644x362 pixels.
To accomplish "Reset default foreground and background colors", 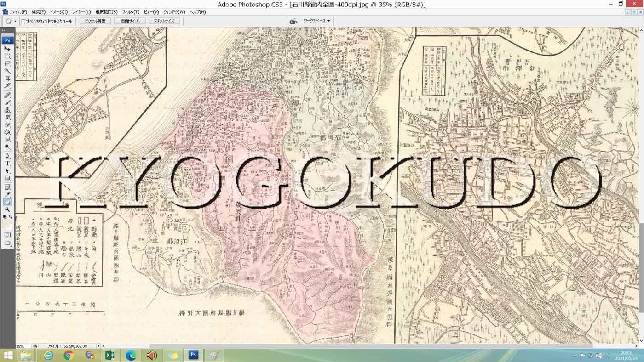I will tap(4, 216).
